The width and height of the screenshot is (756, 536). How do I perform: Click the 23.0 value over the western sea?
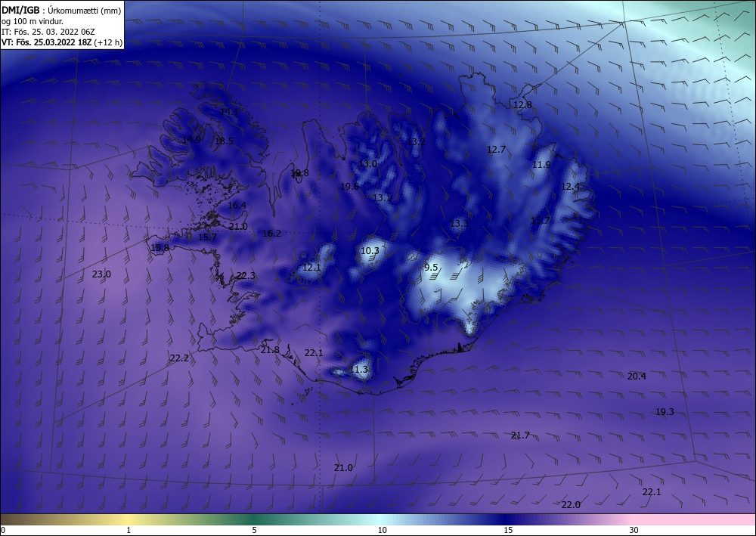point(102,274)
